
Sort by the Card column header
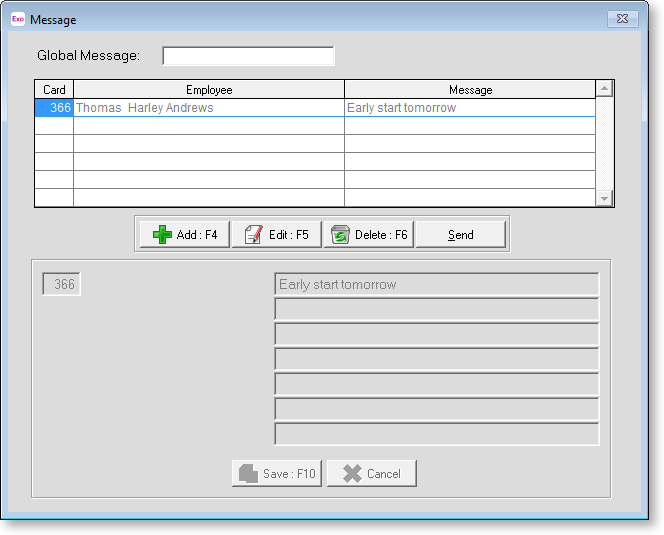click(54, 90)
